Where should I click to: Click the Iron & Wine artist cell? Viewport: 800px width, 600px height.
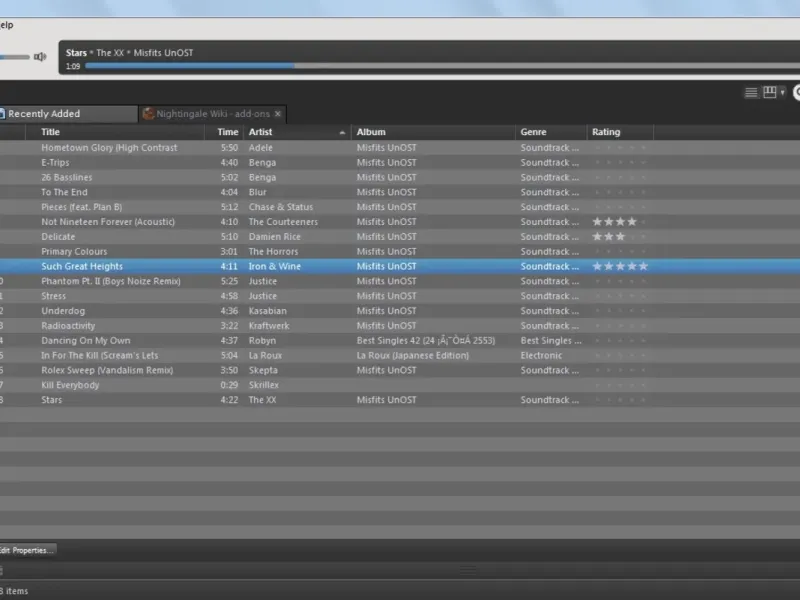[274, 266]
